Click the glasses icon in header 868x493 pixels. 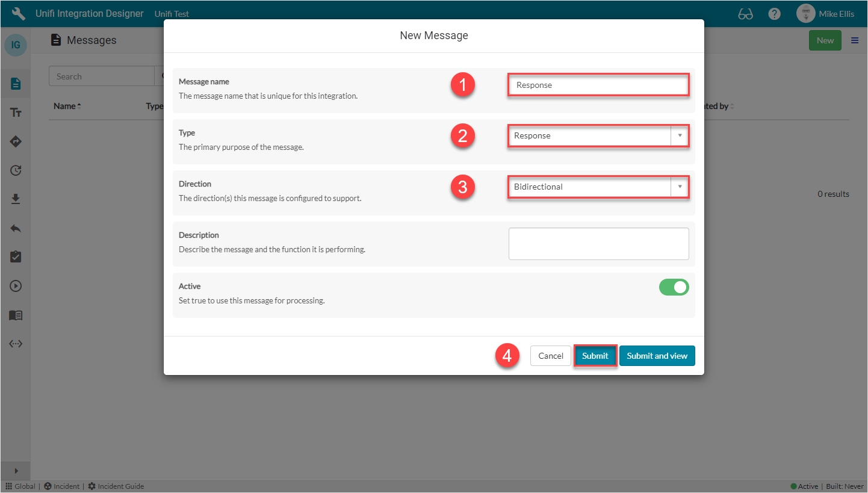(745, 14)
